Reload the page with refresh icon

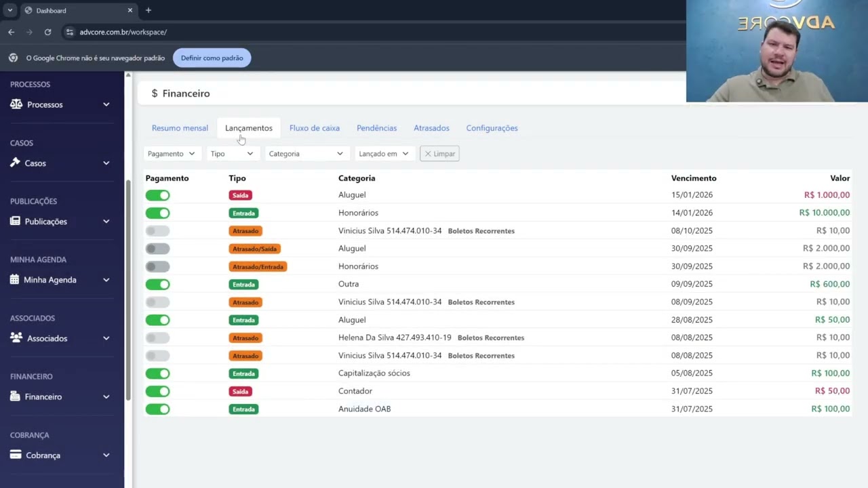[47, 32]
